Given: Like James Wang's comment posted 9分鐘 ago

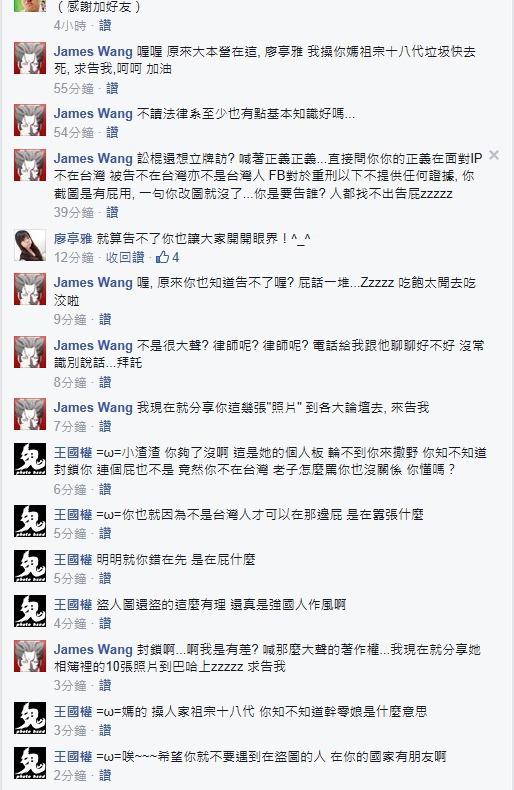Looking at the screenshot, I should pos(105,319).
